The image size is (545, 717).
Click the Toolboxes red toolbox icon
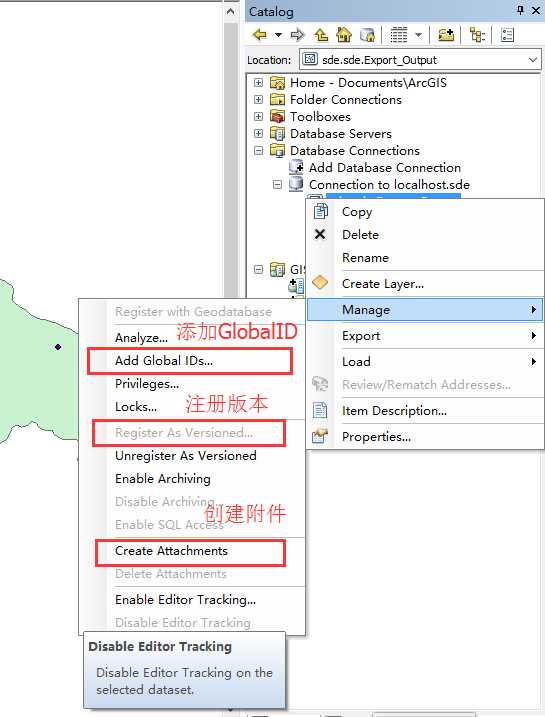[x=277, y=116]
